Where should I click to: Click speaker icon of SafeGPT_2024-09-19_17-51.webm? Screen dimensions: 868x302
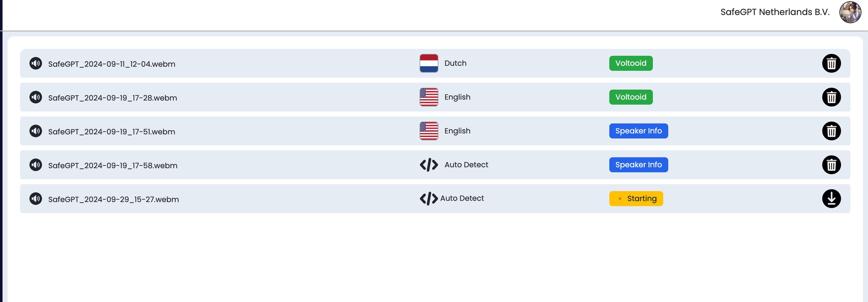tap(36, 131)
